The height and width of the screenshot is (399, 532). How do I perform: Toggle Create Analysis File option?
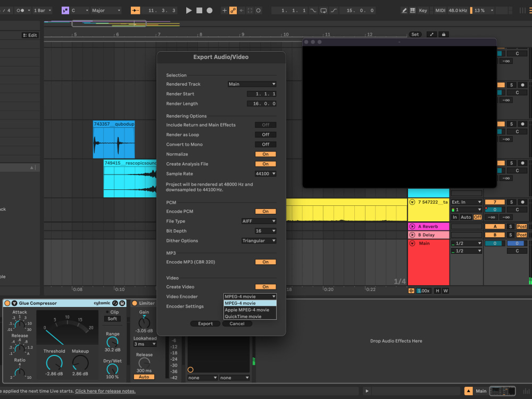coord(265,164)
